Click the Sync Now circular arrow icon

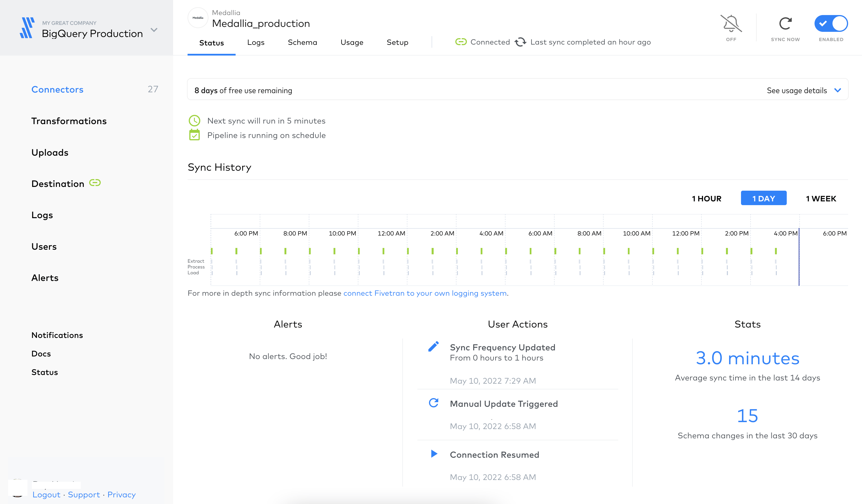(x=785, y=24)
